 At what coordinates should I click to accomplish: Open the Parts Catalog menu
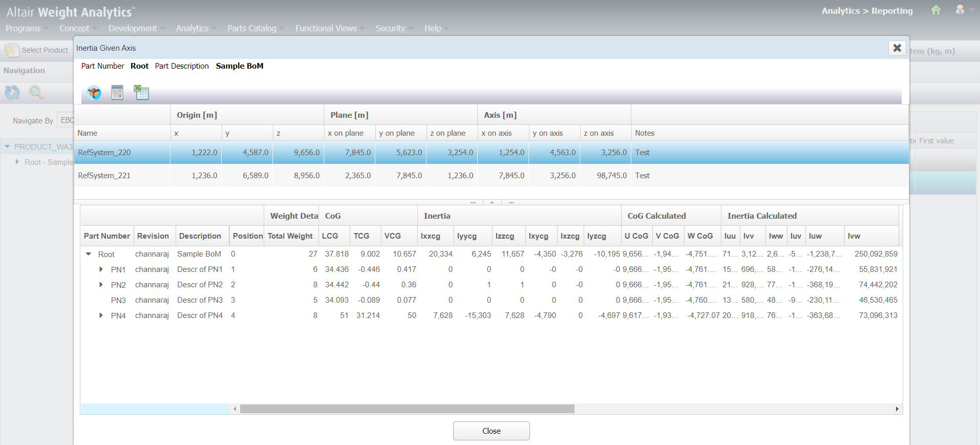pyautogui.click(x=252, y=28)
